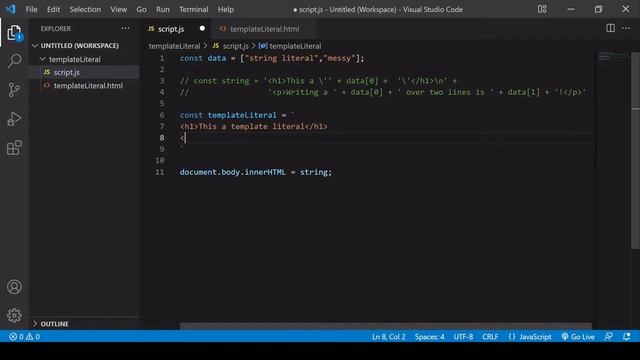Click the Go Live server button

(578, 337)
